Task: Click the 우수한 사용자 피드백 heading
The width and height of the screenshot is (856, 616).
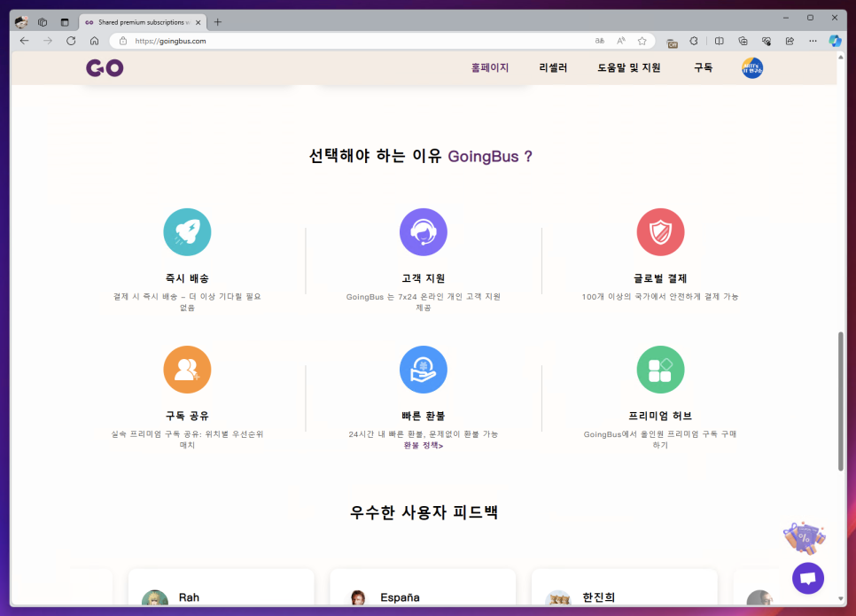Action: (424, 512)
